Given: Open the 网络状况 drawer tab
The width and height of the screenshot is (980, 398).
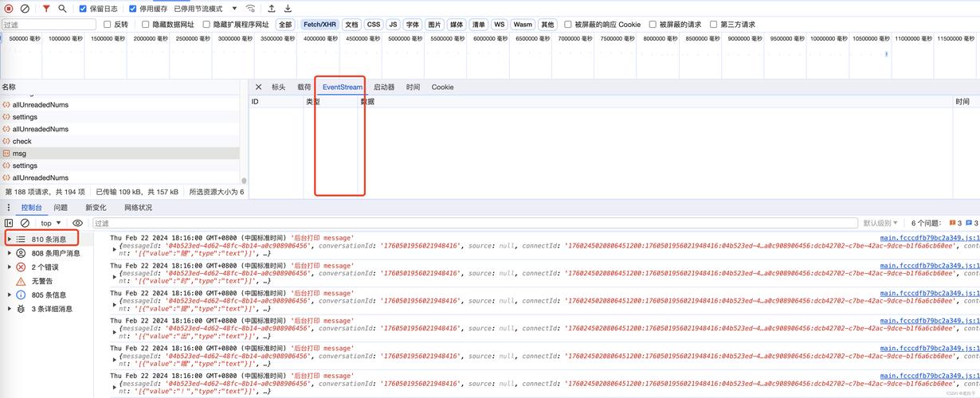Looking at the screenshot, I should (x=138, y=208).
